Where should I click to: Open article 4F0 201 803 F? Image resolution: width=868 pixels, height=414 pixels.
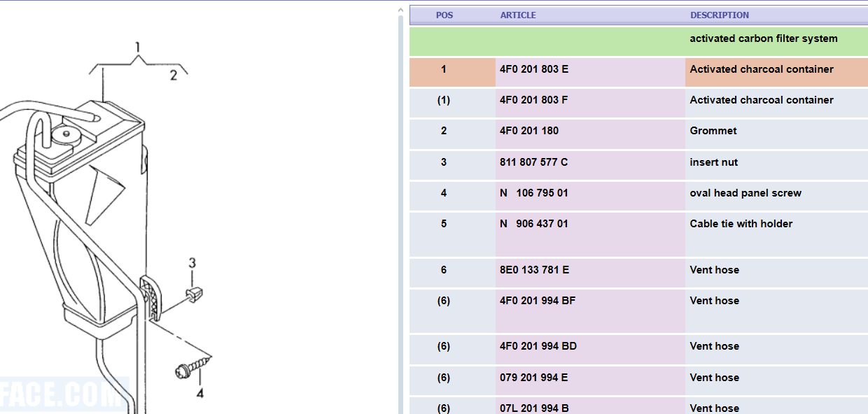tap(533, 100)
